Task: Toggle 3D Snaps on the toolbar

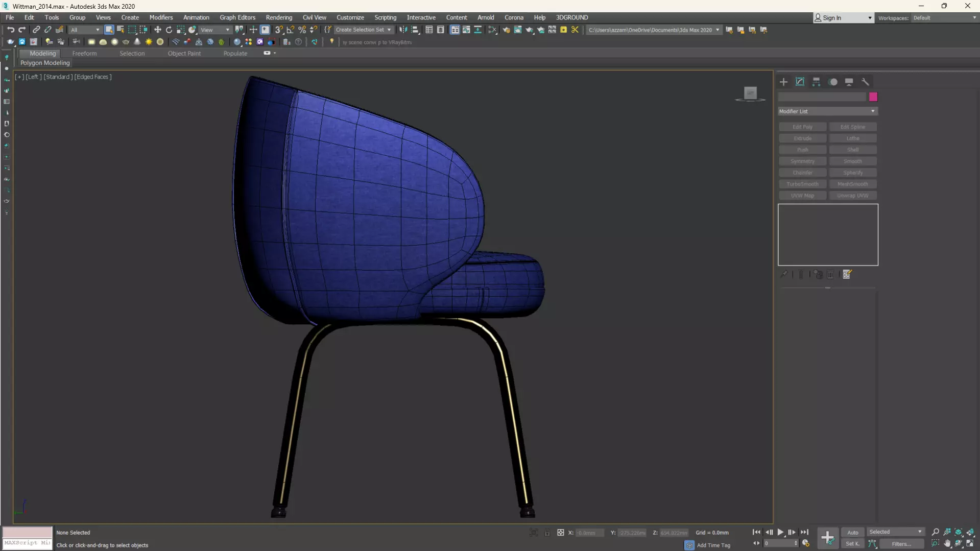Action: (279, 30)
